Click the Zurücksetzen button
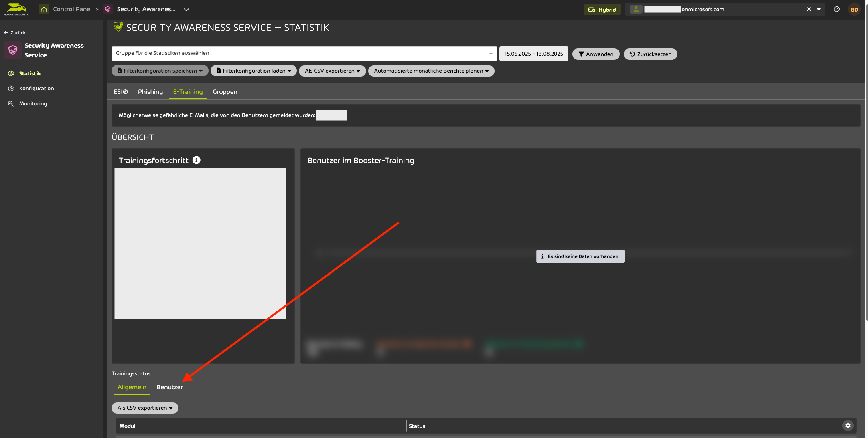868x438 pixels. tap(650, 54)
